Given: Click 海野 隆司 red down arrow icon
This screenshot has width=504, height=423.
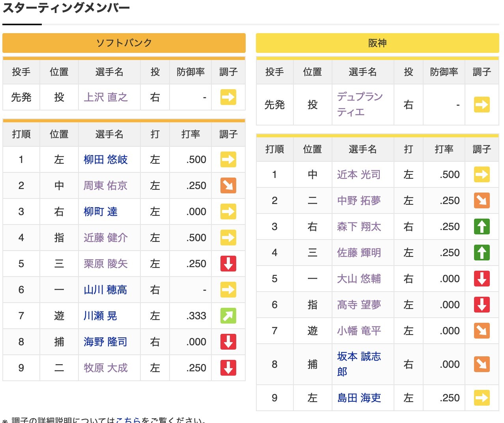Looking at the screenshot, I should tap(228, 342).
